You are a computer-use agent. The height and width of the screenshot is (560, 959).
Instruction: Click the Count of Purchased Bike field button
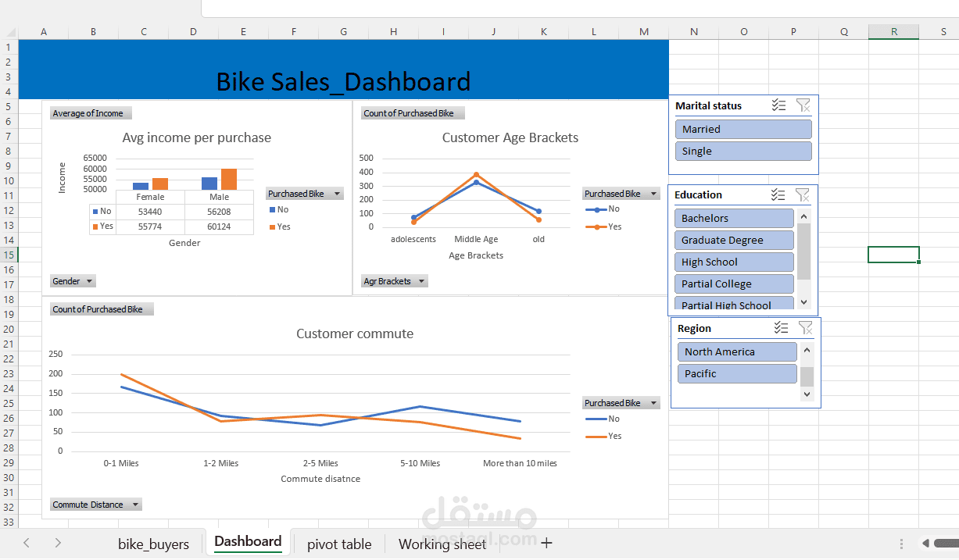tap(412, 112)
